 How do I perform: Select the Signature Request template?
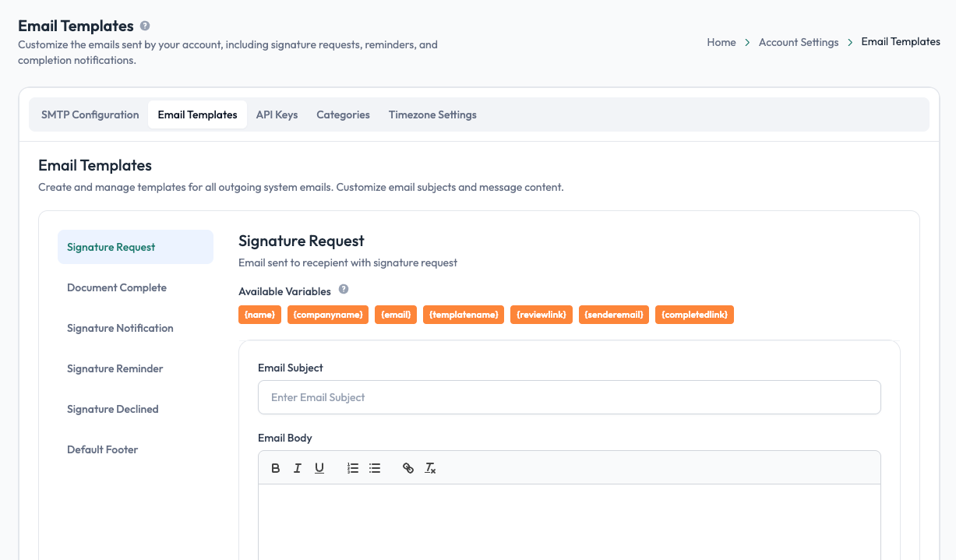click(x=136, y=247)
